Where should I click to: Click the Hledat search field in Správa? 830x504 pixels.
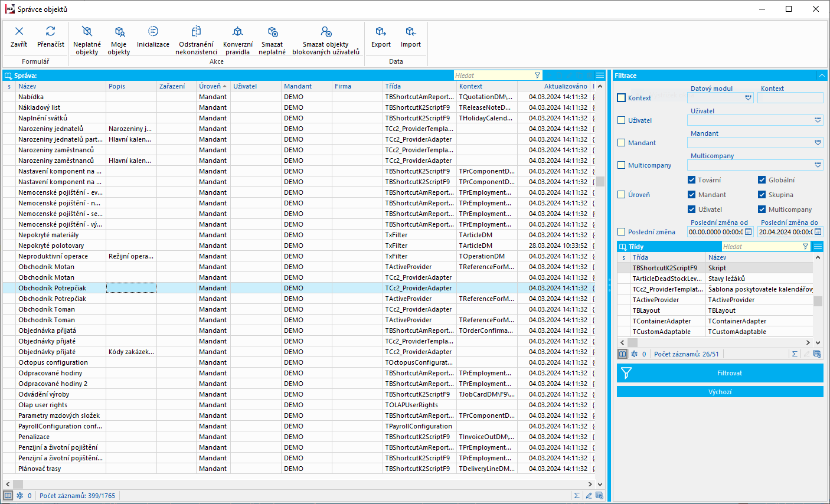[493, 76]
